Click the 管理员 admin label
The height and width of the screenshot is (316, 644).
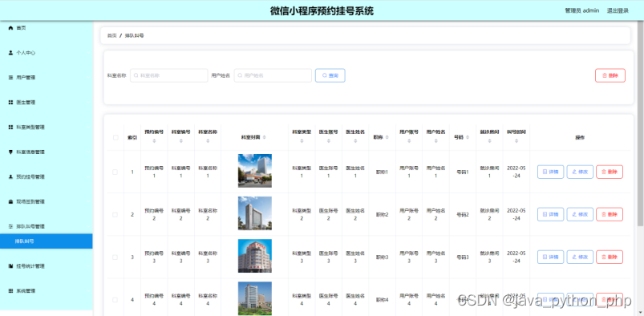pyautogui.click(x=582, y=10)
